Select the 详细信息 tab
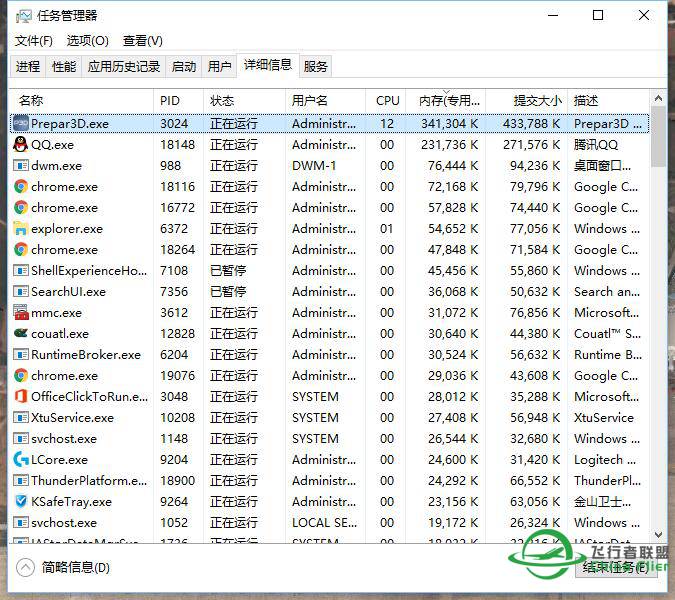Viewport: 675px width, 600px height. [x=268, y=65]
